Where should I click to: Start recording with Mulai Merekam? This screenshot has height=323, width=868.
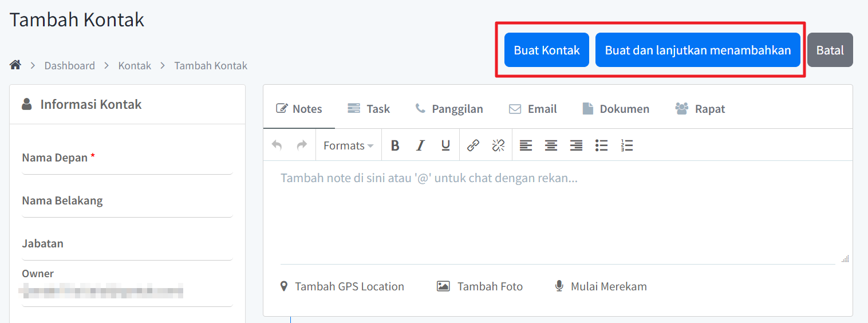601,286
